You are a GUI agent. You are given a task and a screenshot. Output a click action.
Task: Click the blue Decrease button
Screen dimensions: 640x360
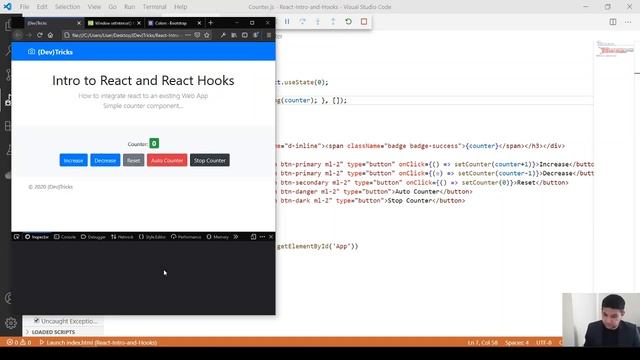tap(105, 160)
